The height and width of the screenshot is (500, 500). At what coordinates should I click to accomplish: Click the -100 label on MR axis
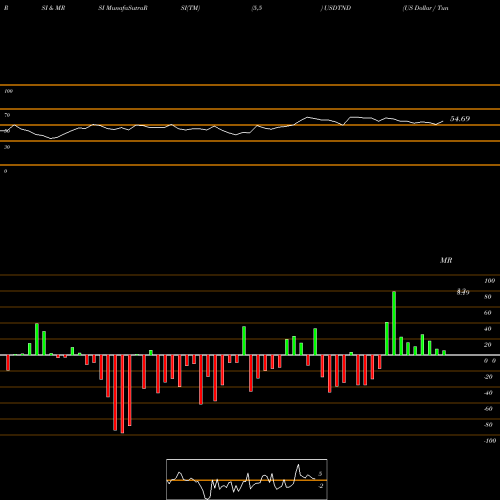(490, 441)
